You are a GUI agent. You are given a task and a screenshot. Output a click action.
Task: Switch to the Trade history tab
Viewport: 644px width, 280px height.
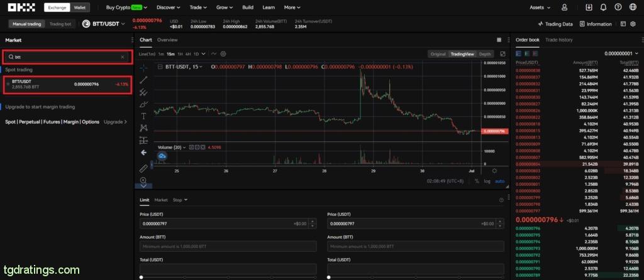click(558, 40)
